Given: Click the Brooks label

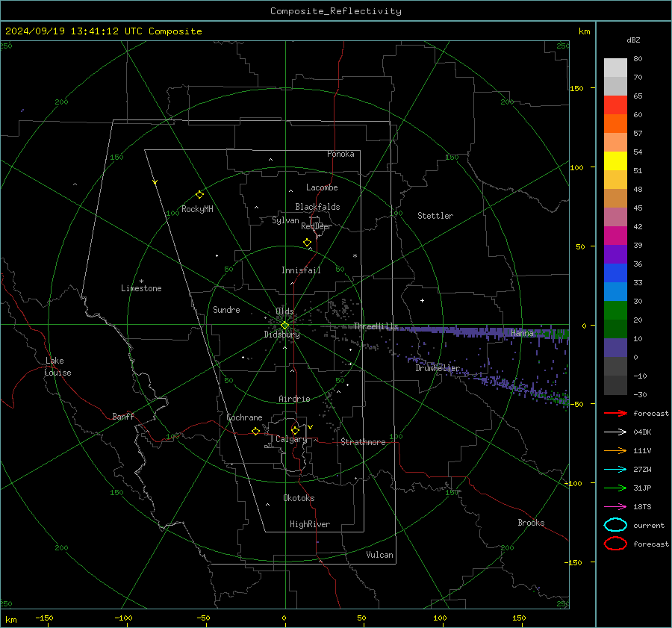Looking at the screenshot, I should pyautogui.click(x=531, y=523).
